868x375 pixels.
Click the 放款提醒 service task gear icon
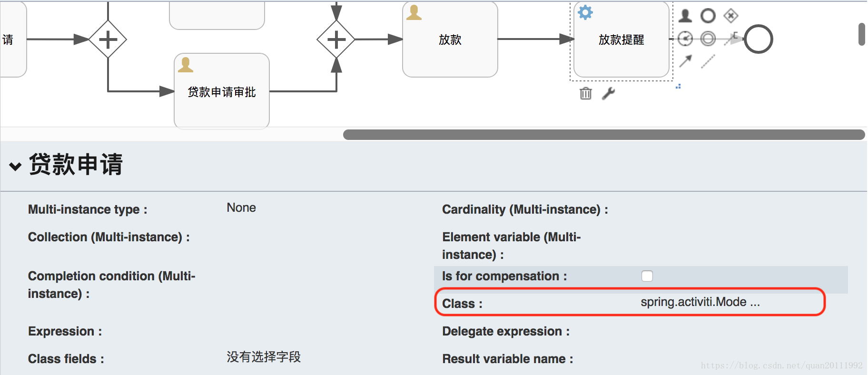pyautogui.click(x=585, y=12)
